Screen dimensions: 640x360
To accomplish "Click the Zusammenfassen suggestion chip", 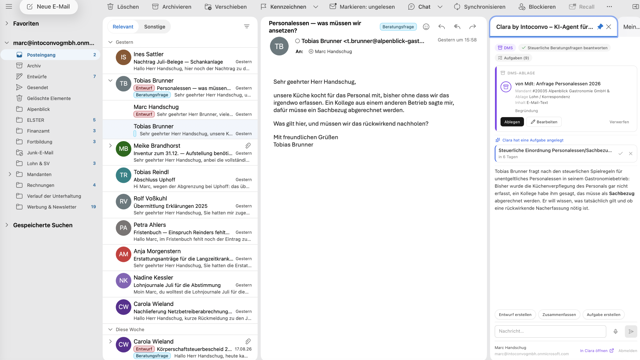I will [559, 315].
